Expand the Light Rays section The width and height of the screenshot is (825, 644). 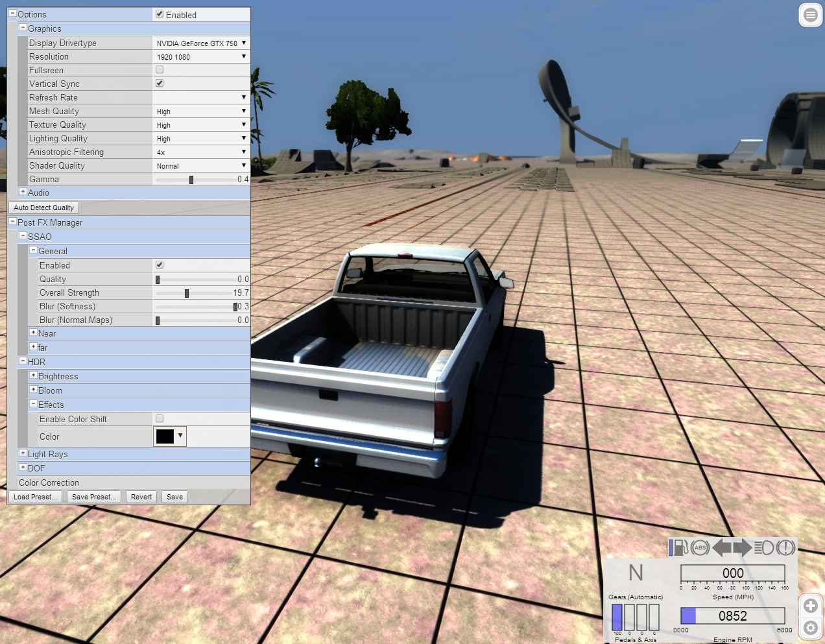pyautogui.click(x=23, y=453)
